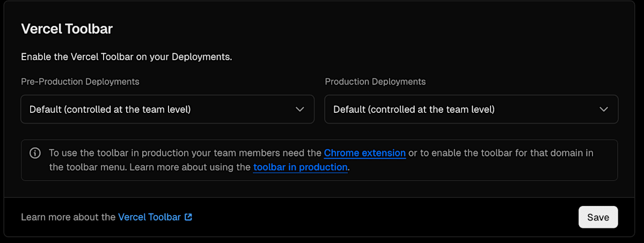Viewport: 644px width, 243px height.
Task: Click 'Enable the Vercel Toolbar on your Deployments' text
Action: (x=126, y=57)
